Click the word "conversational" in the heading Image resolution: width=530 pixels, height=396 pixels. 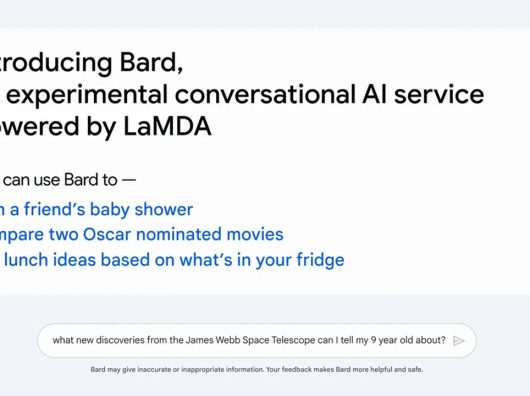pyautogui.click(x=265, y=94)
